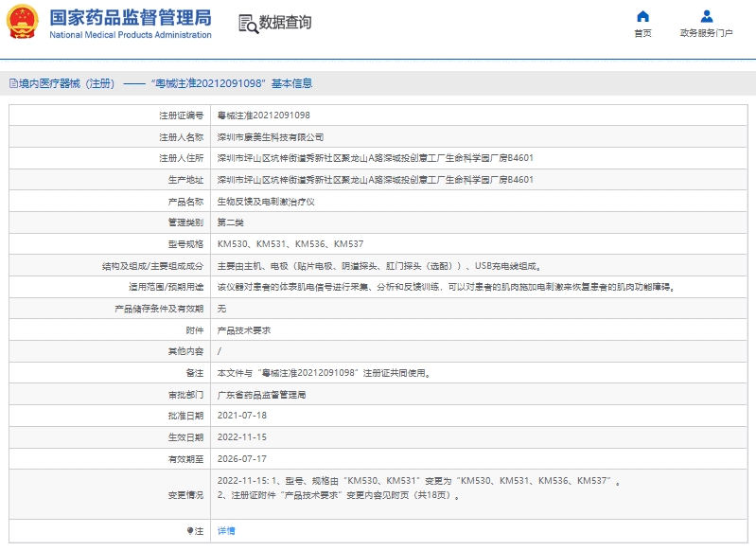Click the 生产地址 address value
Screen dimensions: 756x551
375,180
